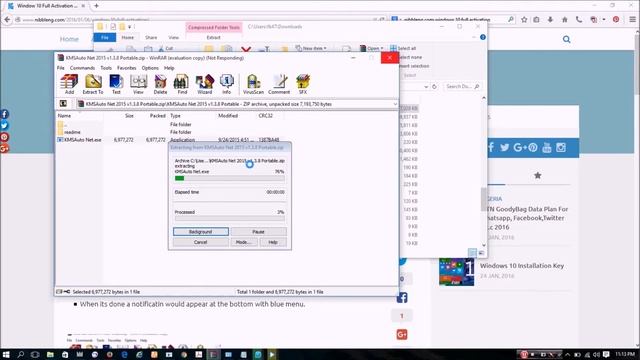Refresh the Explorer address bar
The image size is (640, 360).
coord(434,87)
